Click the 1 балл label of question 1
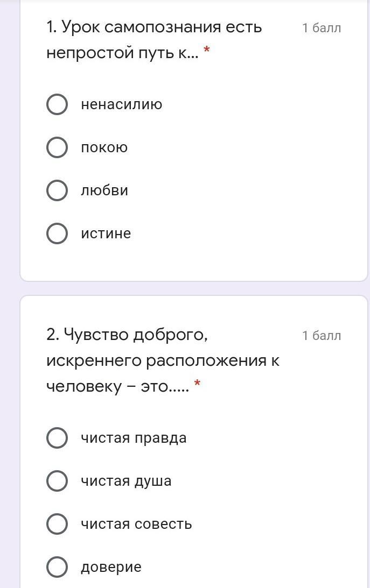The width and height of the screenshot is (370, 588). [x=322, y=28]
